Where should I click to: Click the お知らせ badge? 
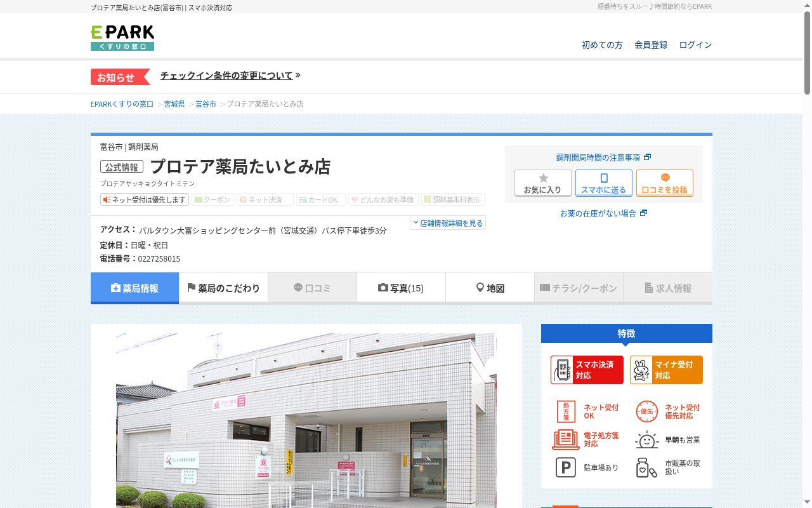(x=120, y=77)
